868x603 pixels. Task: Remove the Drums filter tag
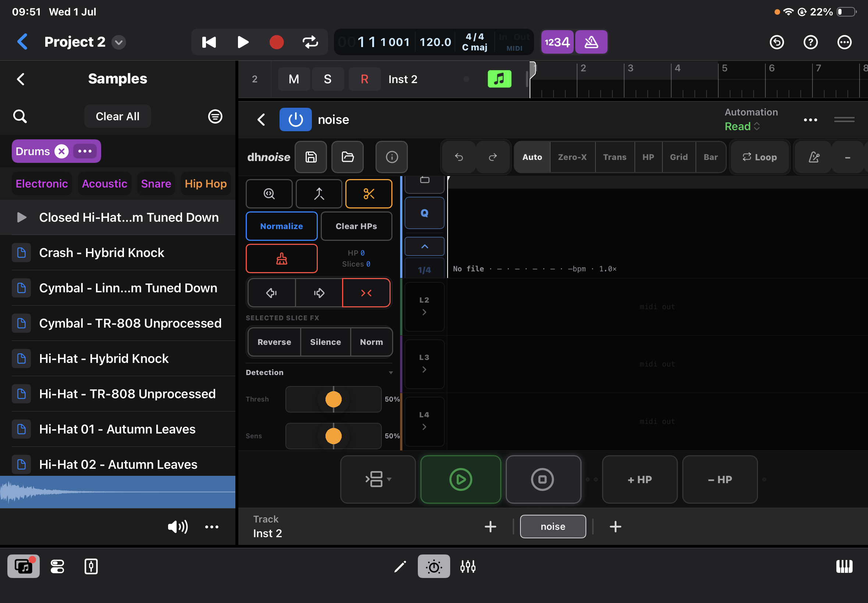(61, 151)
